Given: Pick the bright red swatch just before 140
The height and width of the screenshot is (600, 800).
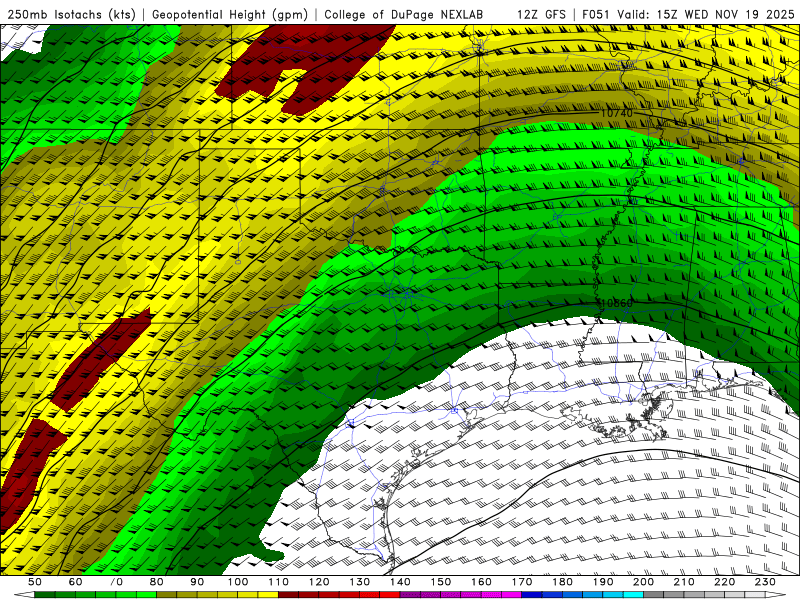Looking at the screenshot, I should 390,594.
